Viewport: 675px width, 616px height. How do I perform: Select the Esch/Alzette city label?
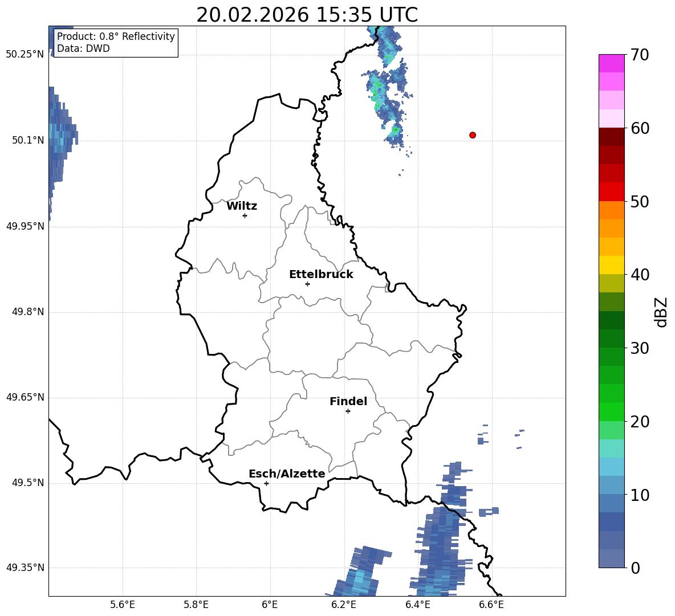[287, 474]
